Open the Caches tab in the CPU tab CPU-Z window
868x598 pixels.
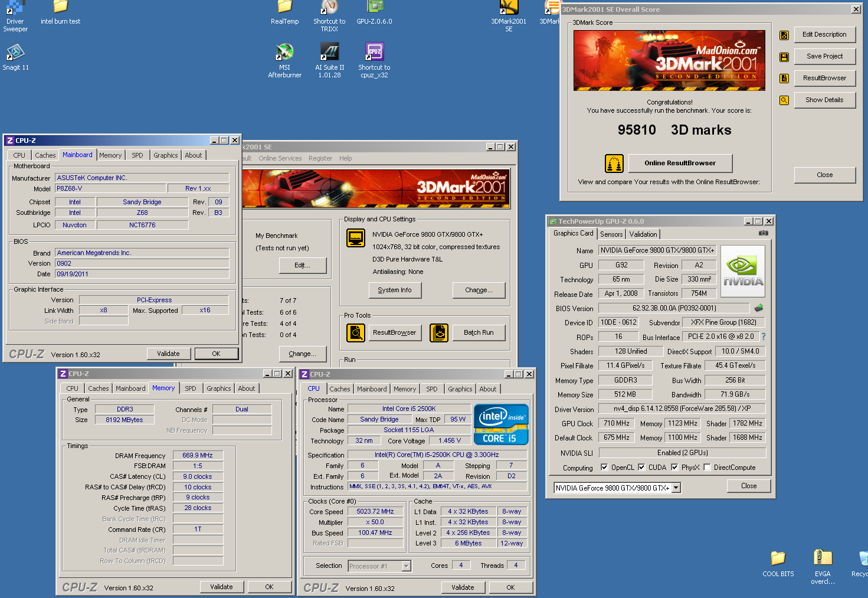tap(340, 389)
